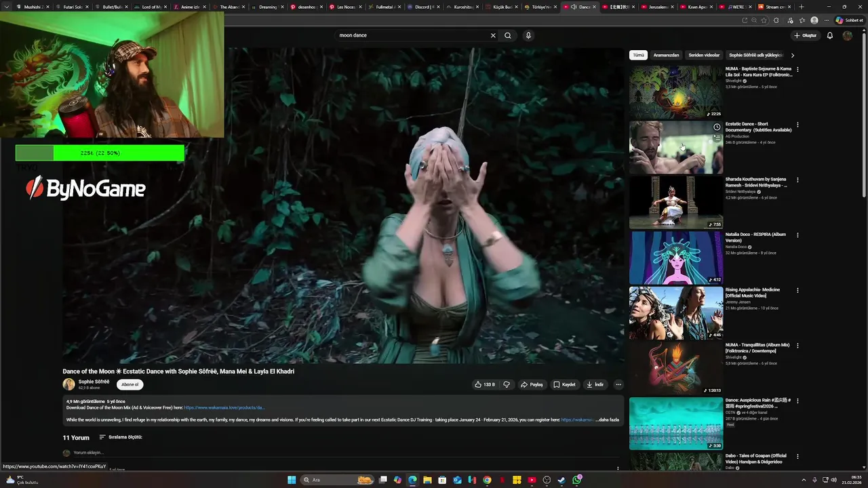Open the video's three-dot more actions
Viewport: 868px width, 488px height.
618,384
